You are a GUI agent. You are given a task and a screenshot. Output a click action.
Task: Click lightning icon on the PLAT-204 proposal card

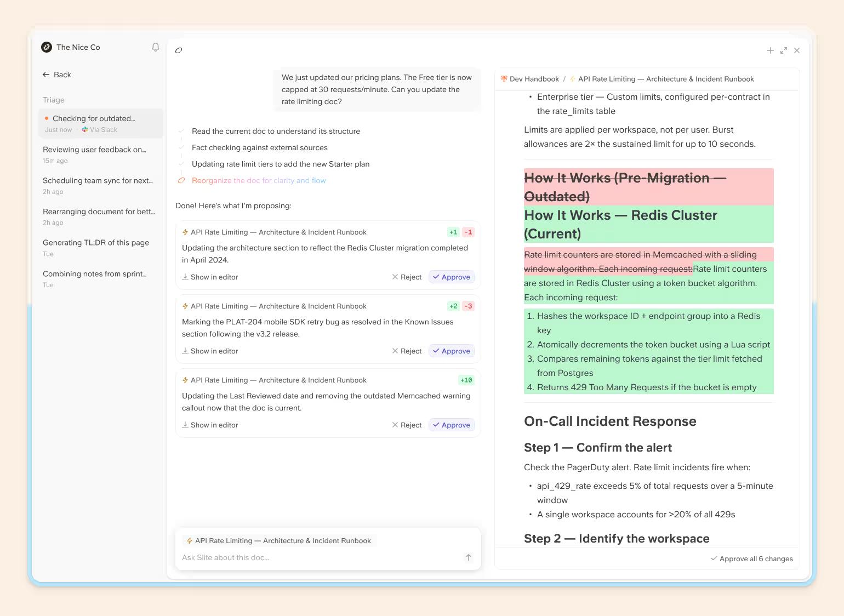[185, 306]
